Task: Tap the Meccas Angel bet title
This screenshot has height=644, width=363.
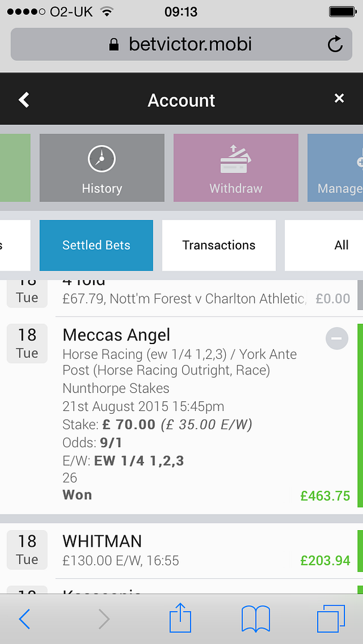Action: click(116, 335)
